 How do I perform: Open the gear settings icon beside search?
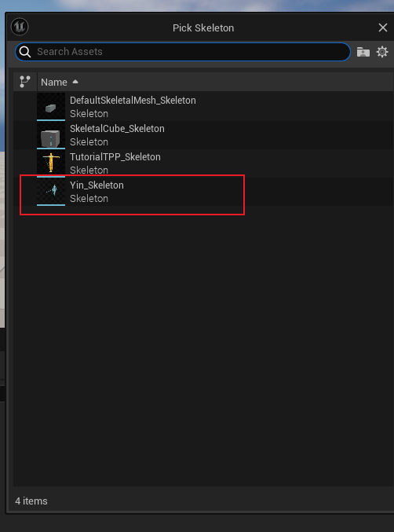382,52
